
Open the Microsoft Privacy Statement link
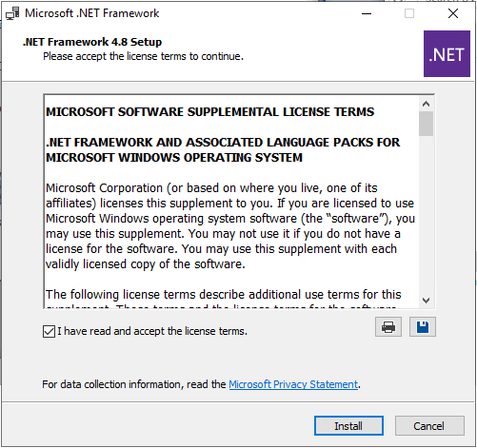click(x=293, y=384)
